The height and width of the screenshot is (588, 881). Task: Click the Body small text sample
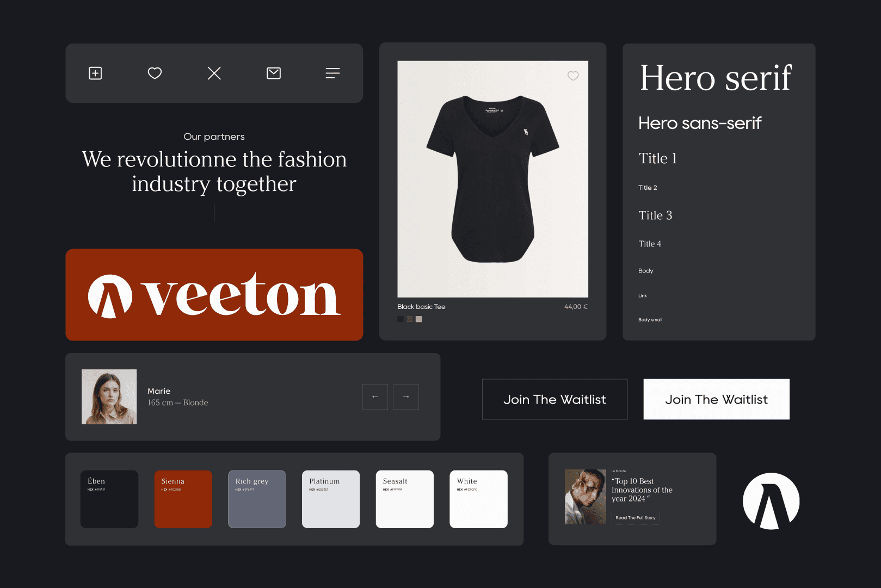pyautogui.click(x=650, y=320)
